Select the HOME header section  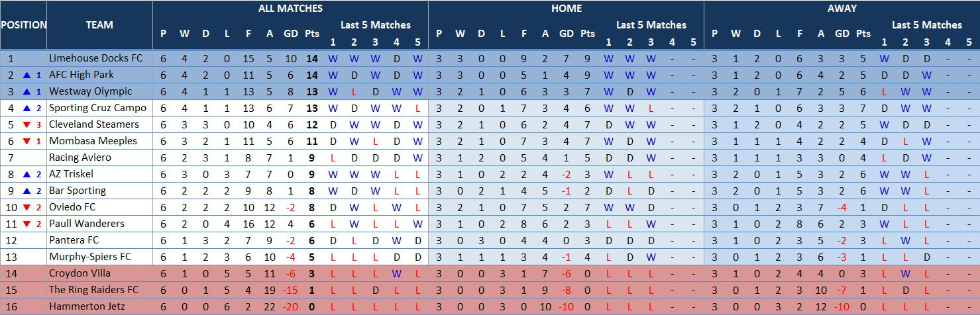point(567,9)
